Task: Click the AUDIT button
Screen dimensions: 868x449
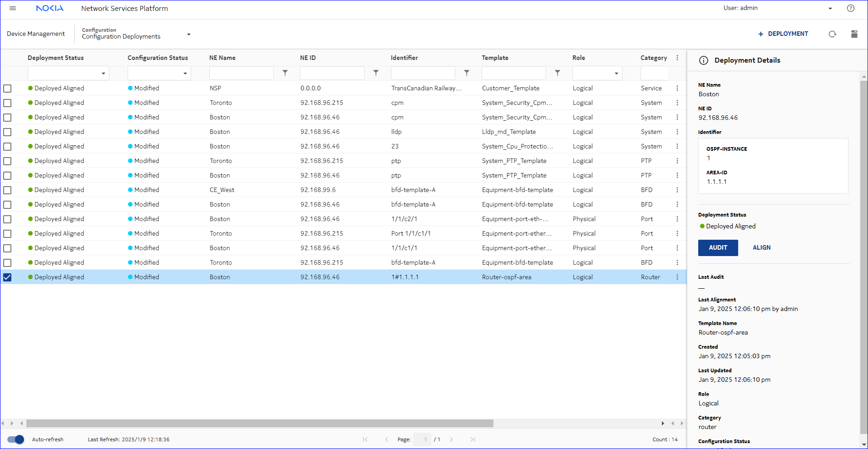Action: coord(718,247)
